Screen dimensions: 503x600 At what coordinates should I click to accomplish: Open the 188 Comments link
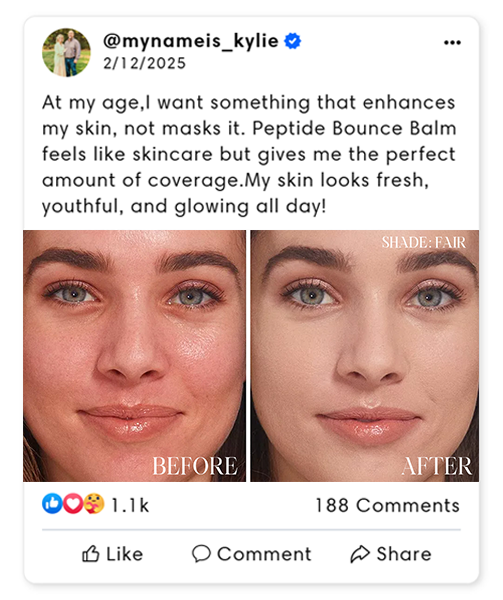tap(387, 505)
